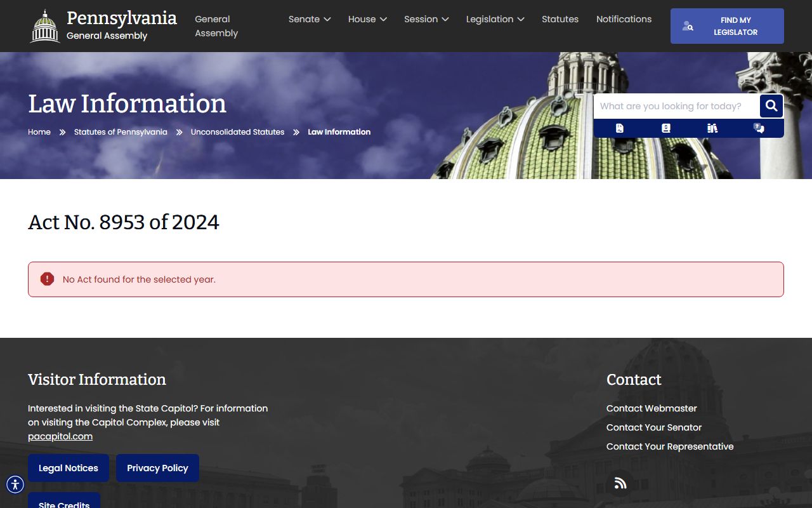Open Site Credits button
Image resolution: width=812 pixels, height=508 pixels.
pyautogui.click(x=64, y=501)
